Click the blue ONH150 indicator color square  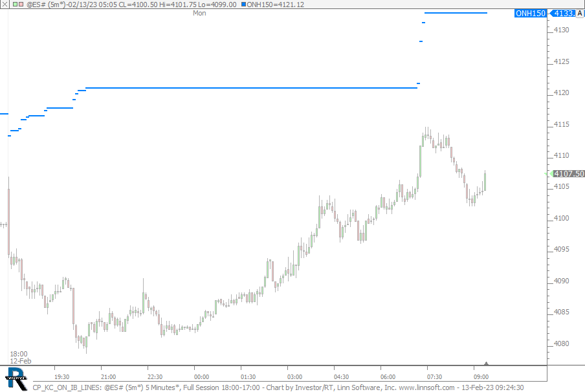click(x=243, y=5)
